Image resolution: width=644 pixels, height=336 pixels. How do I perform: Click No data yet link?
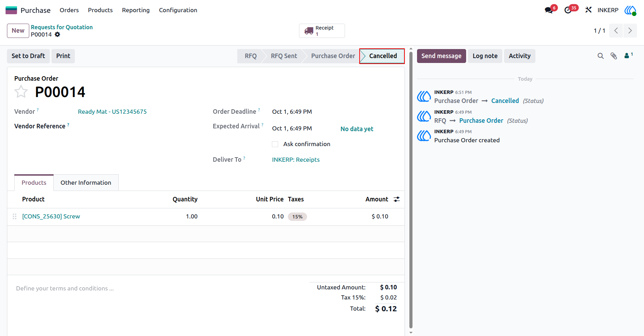(357, 129)
